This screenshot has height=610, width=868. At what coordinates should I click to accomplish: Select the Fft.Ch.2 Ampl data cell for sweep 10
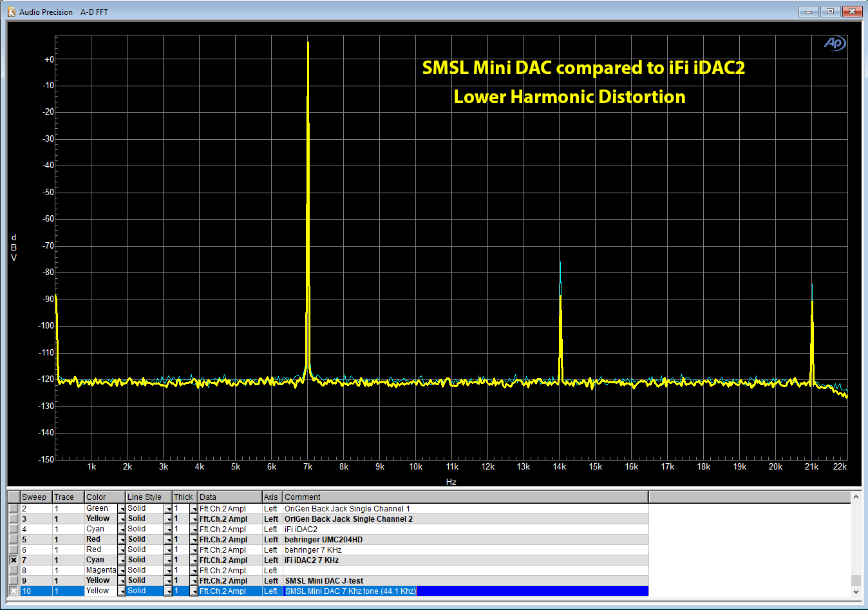230,591
